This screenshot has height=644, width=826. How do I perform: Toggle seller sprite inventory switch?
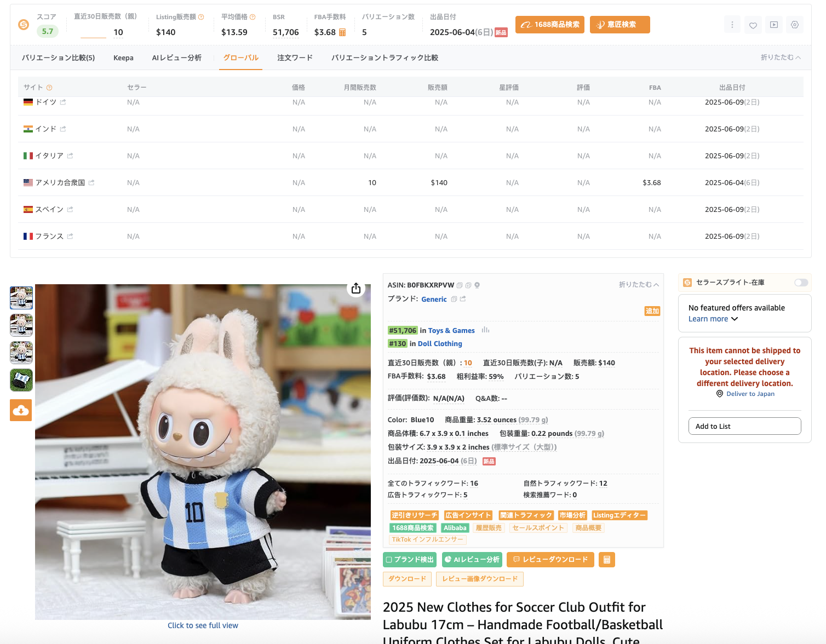pos(801,283)
